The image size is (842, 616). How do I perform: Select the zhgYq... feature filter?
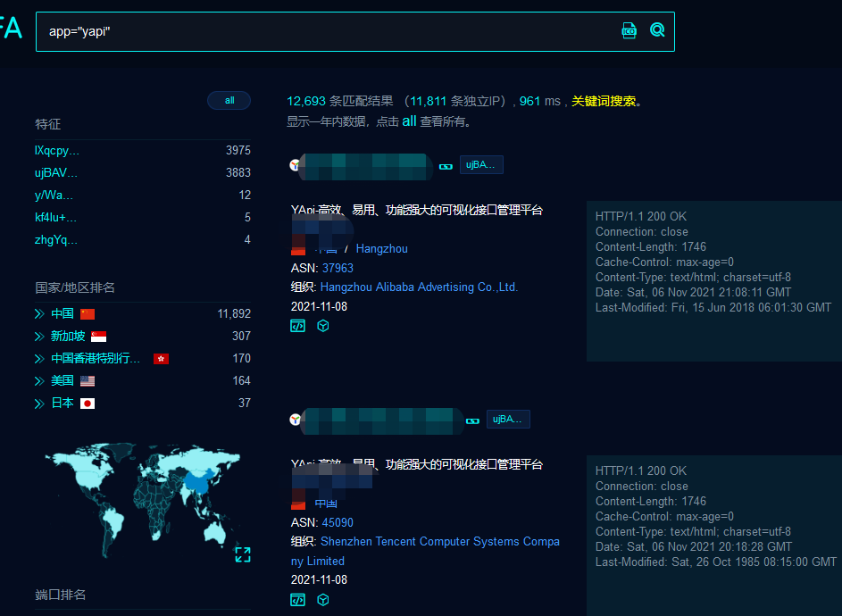[x=56, y=239]
